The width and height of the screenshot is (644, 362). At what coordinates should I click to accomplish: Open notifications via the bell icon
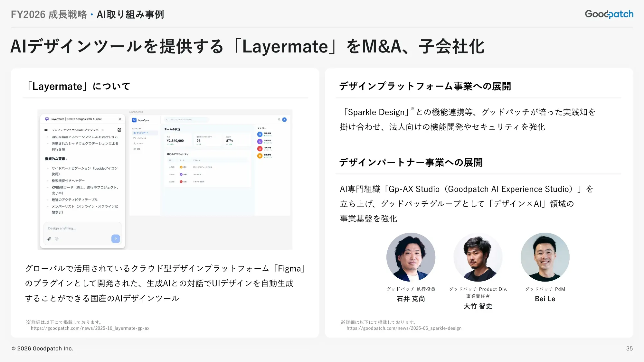[279, 120]
